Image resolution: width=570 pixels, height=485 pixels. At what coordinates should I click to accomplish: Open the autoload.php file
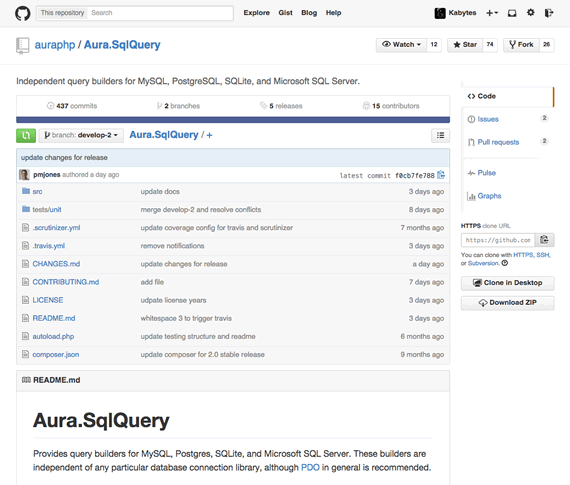pyautogui.click(x=53, y=336)
